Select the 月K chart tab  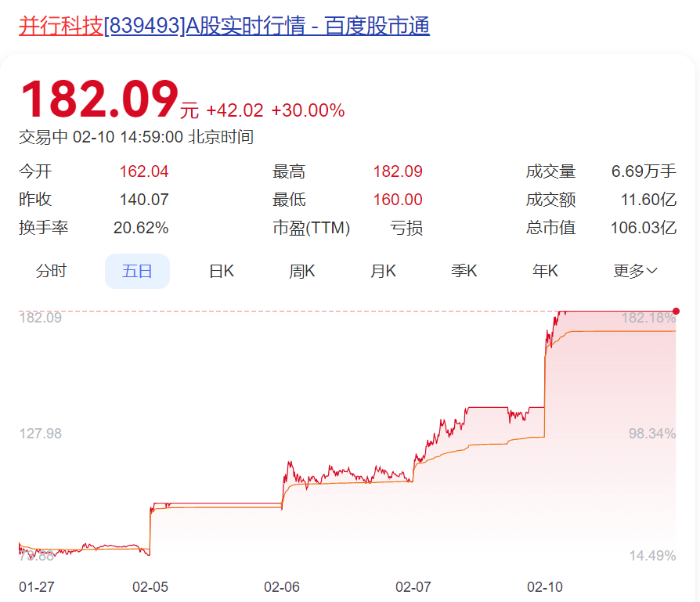click(383, 271)
